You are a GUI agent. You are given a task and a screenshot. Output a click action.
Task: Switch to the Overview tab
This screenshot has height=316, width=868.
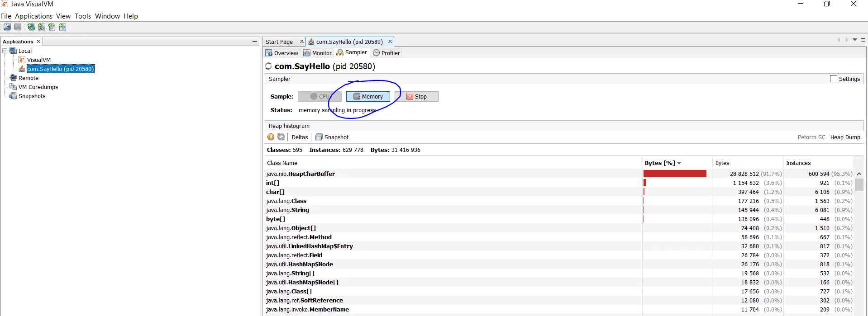(x=282, y=53)
